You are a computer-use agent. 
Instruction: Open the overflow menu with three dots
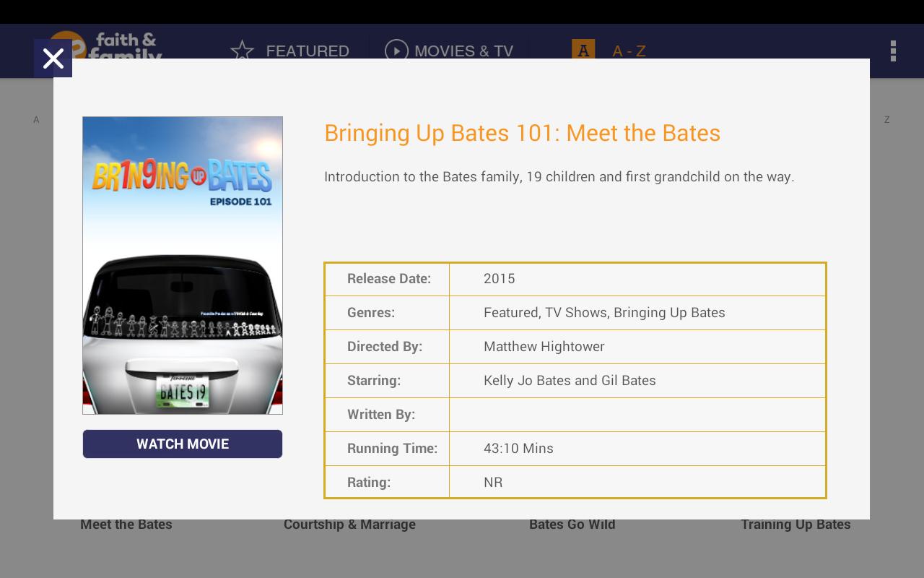[893, 51]
